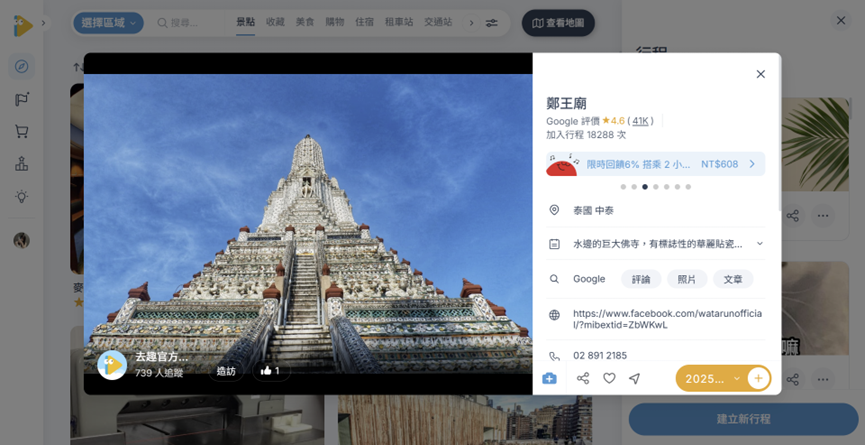
Task: Like the photo with thumbs-up button
Action: pos(270,371)
